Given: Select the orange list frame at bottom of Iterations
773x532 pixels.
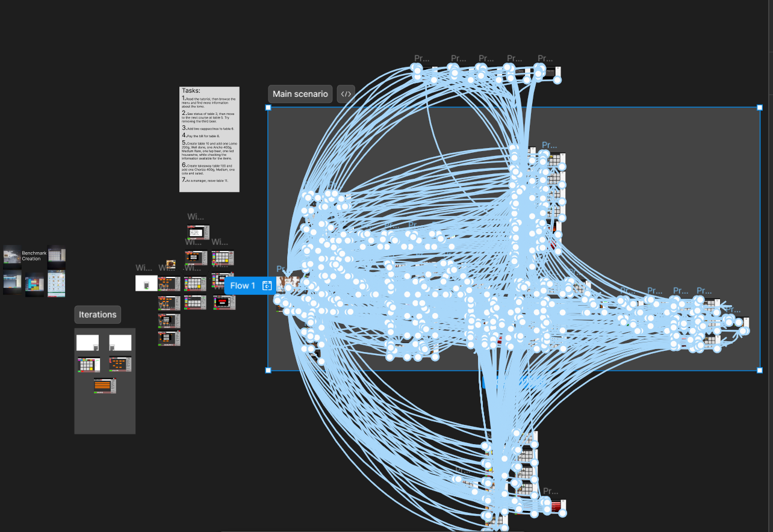Looking at the screenshot, I should point(104,385).
